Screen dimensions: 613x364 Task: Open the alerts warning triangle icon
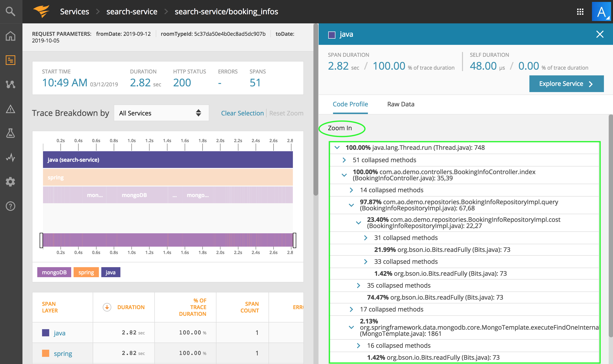click(10, 109)
